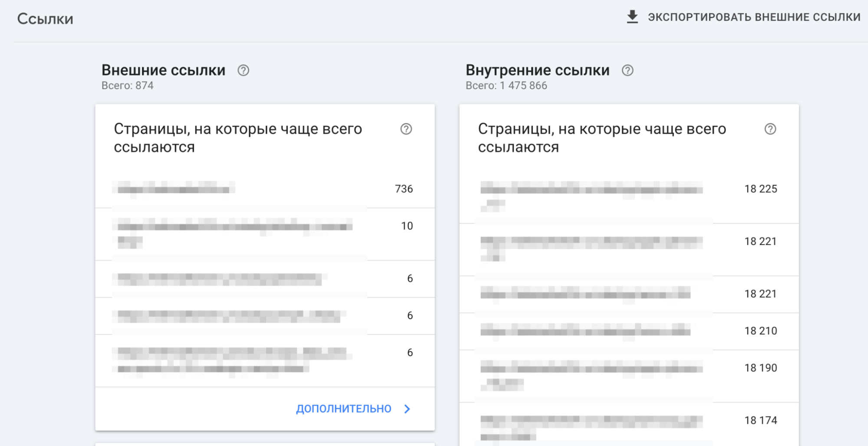Select internal links row with 18 190
Viewport: 868px width, 446px height.
click(x=629, y=376)
